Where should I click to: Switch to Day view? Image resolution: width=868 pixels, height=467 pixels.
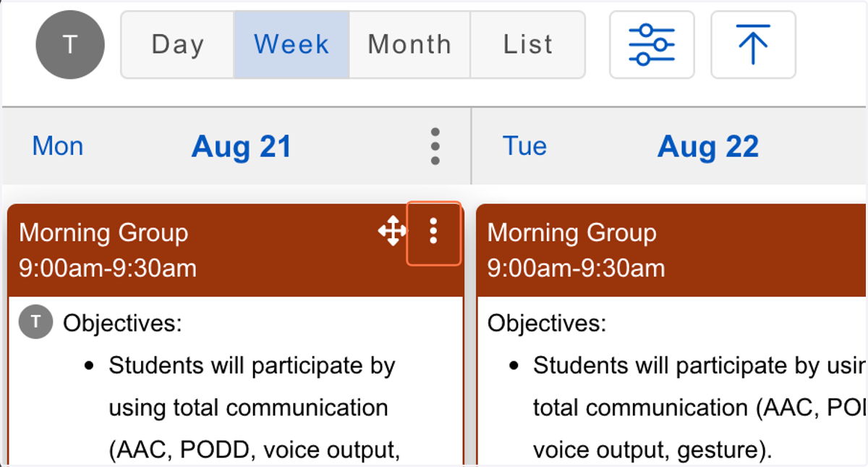[x=177, y=45]
